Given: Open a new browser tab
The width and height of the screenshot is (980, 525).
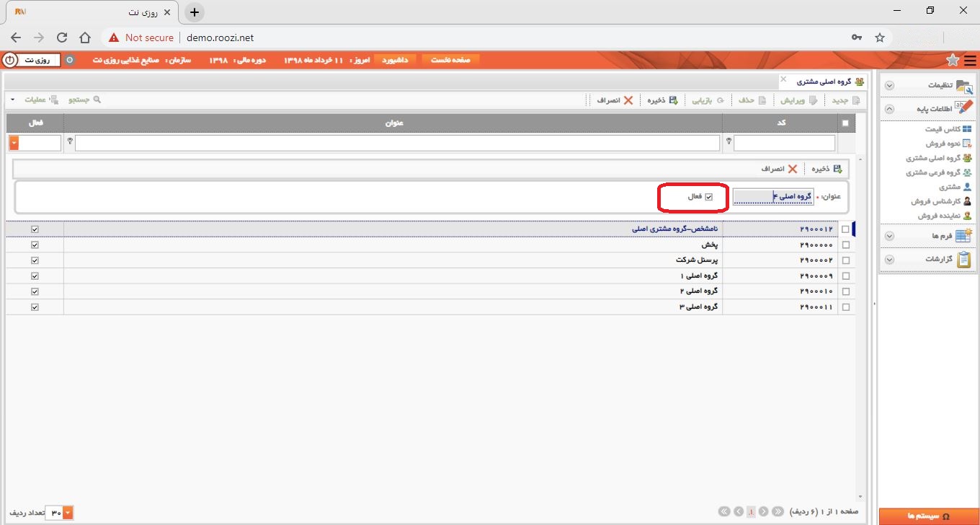Looking at the screenshot, I should (x=195, y=12).
